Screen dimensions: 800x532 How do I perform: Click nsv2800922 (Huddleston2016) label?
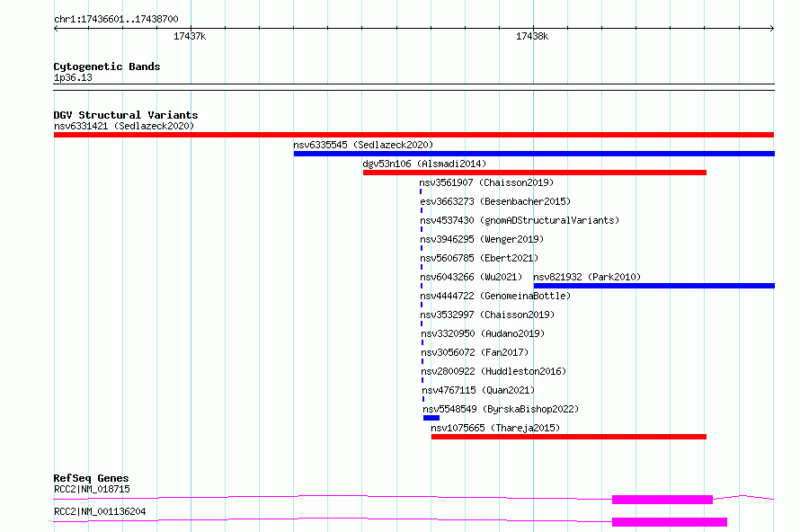pos(493,371)
